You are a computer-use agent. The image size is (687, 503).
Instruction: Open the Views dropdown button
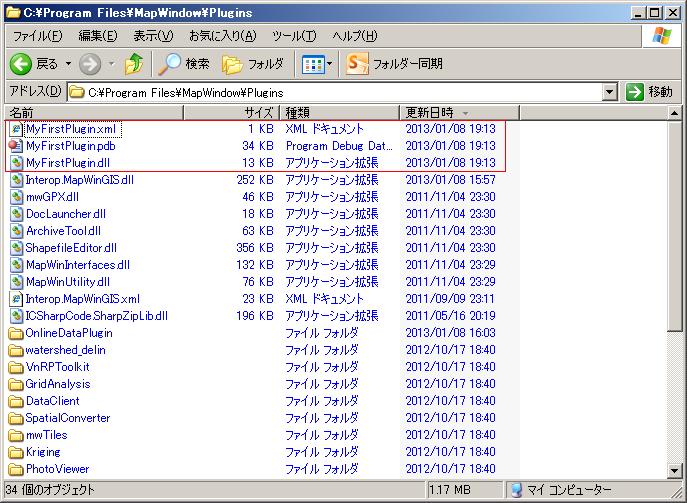click(317, 64)
